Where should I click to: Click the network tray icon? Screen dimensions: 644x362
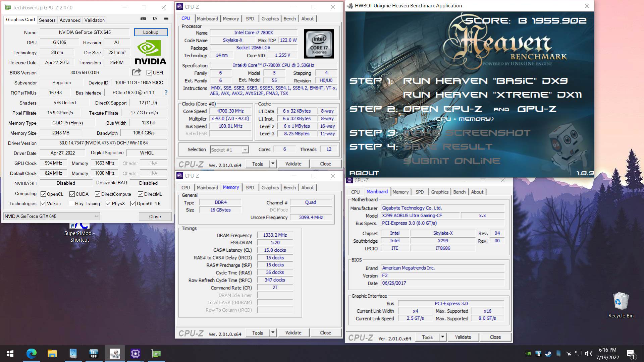[x=579, y=353]
